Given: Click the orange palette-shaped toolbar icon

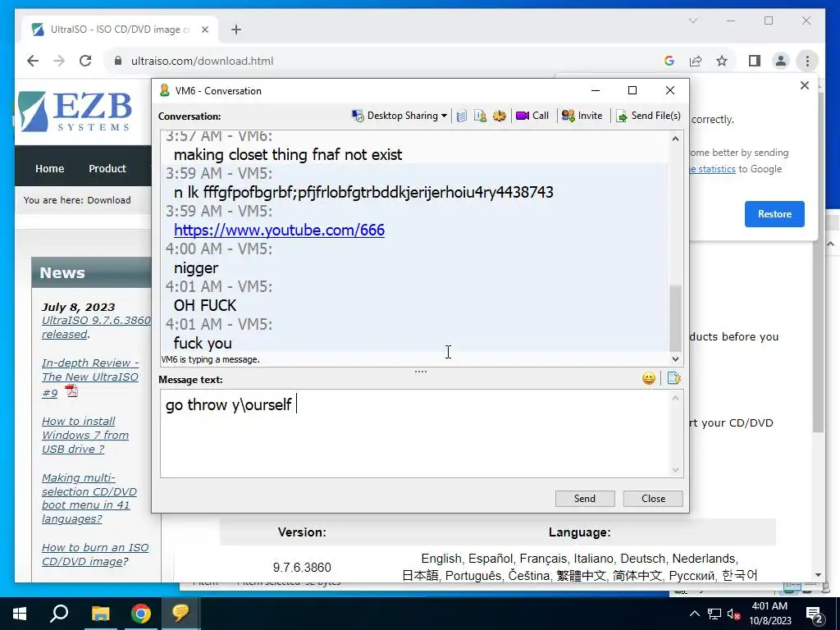Looking at the screenshot, I should [x=500, y=116].
